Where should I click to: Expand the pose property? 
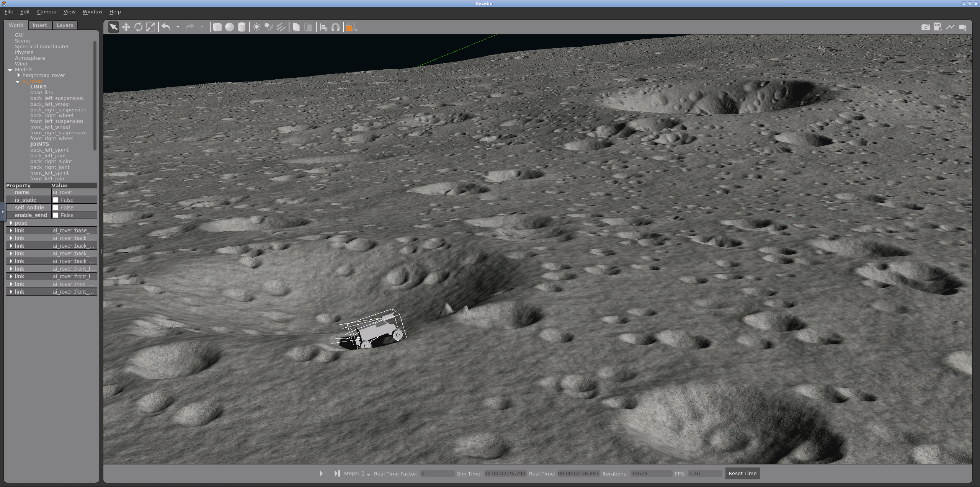click(x=11, y=223)
